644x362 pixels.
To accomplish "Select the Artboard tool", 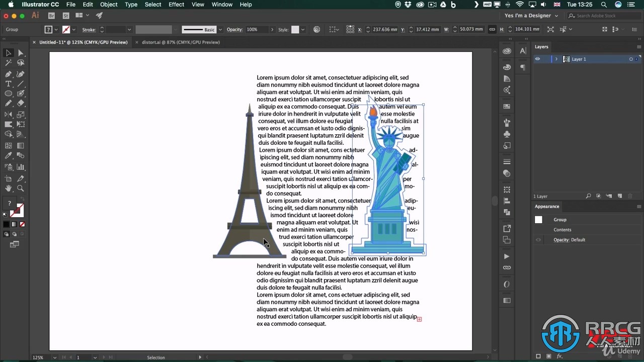I will (9, 178).
